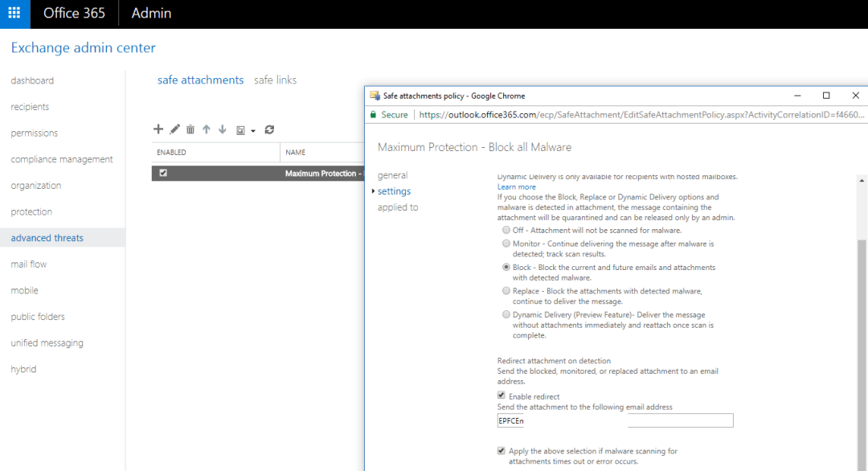Click the Learn more link
This screenshot has height=471, width=868.
click(x=516, y=187)
